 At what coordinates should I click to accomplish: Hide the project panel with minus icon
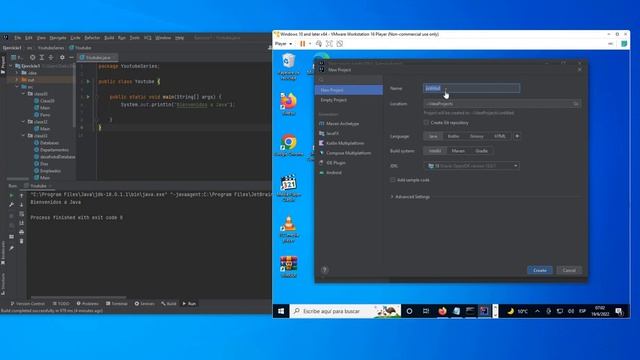point(71,58)
